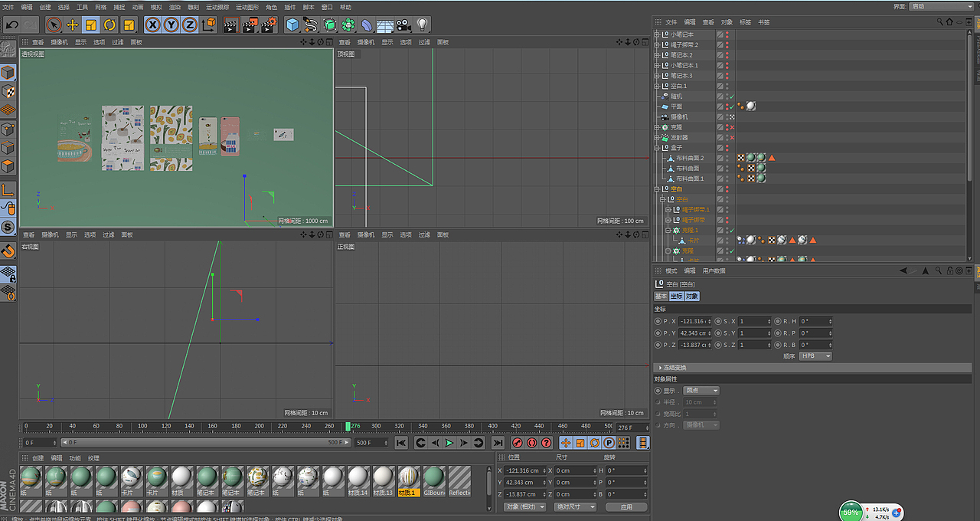
Task: Open 渲染 menu in main menu bar
Action: 175,7
